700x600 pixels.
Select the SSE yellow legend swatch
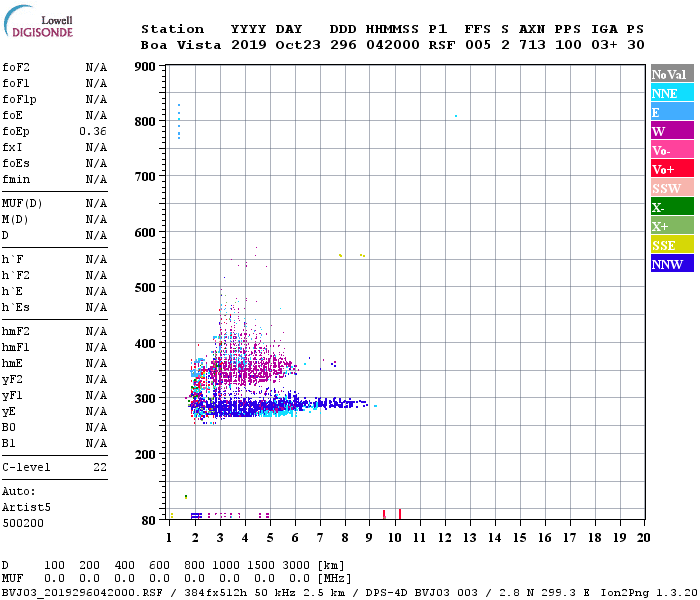coord(672,245)
